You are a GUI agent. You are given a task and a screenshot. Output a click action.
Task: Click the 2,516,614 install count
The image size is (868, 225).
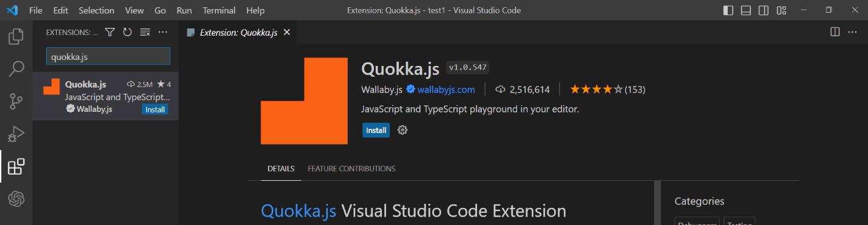pos(522,90)
